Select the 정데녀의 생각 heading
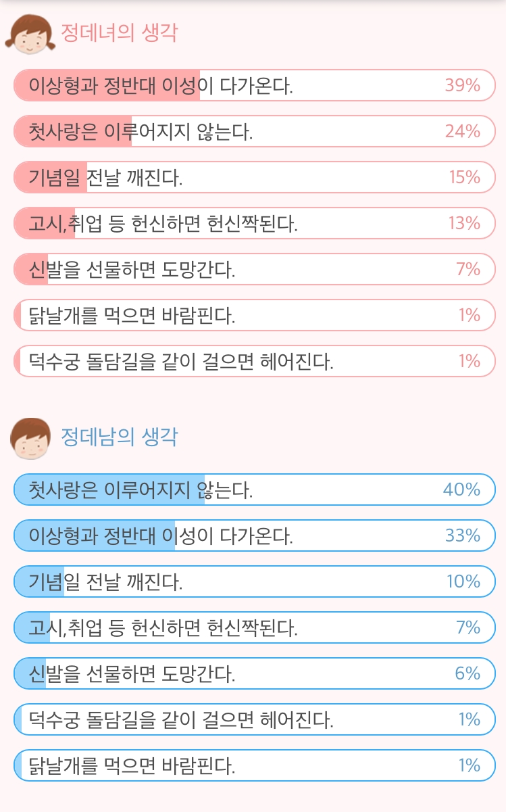The height and width of the screenshot is (812, 506). pos(119,33)
